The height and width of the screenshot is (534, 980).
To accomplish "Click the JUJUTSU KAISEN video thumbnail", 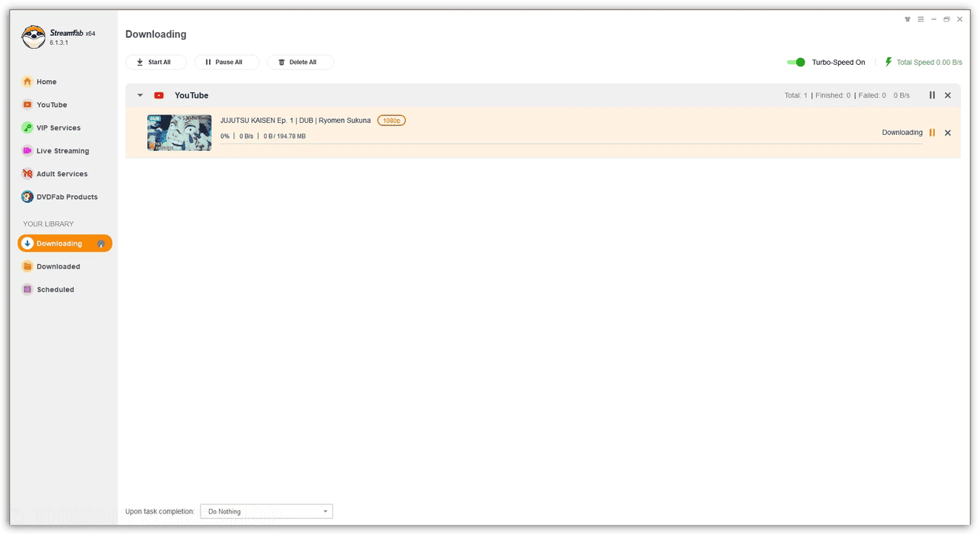I will coord(179,133).
